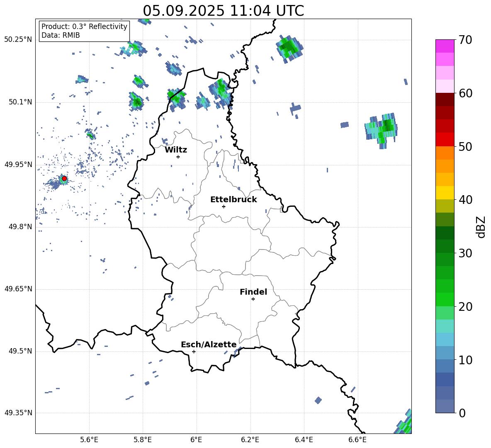Click the 6.4°E longitude label

[304, 440]
